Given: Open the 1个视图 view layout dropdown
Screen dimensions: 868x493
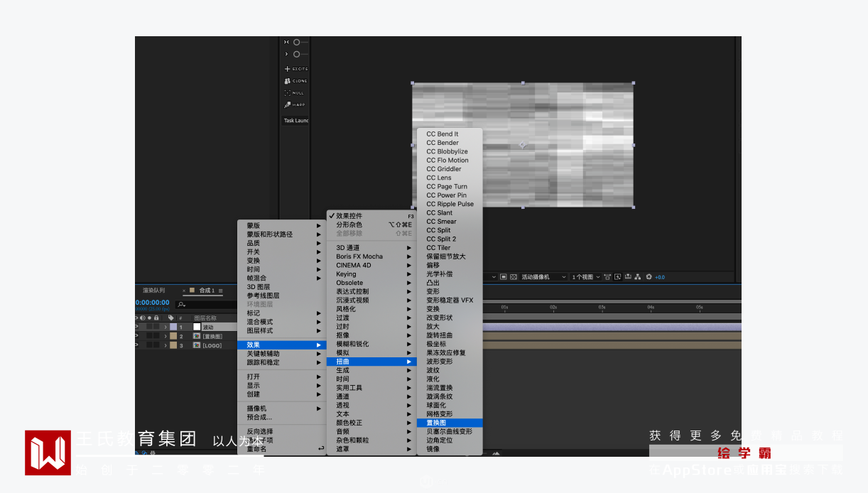Looking at the screenshot, I should (x=586, y=277).
